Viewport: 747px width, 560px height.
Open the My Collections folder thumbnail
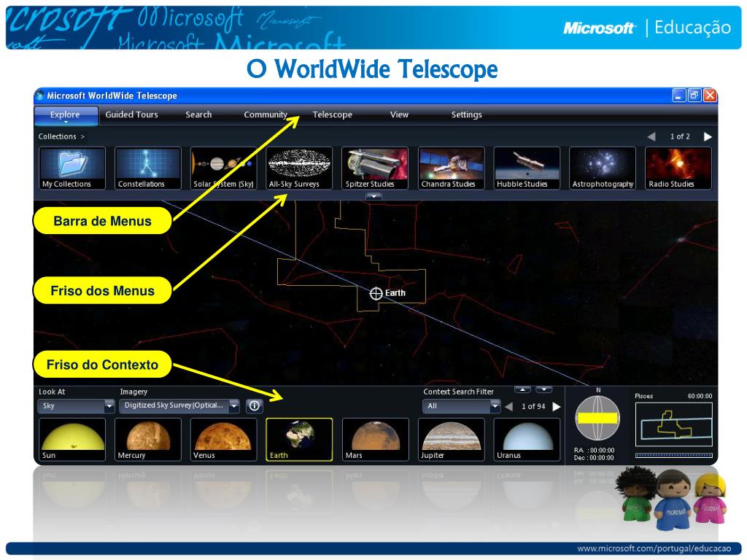click(72, 168)
